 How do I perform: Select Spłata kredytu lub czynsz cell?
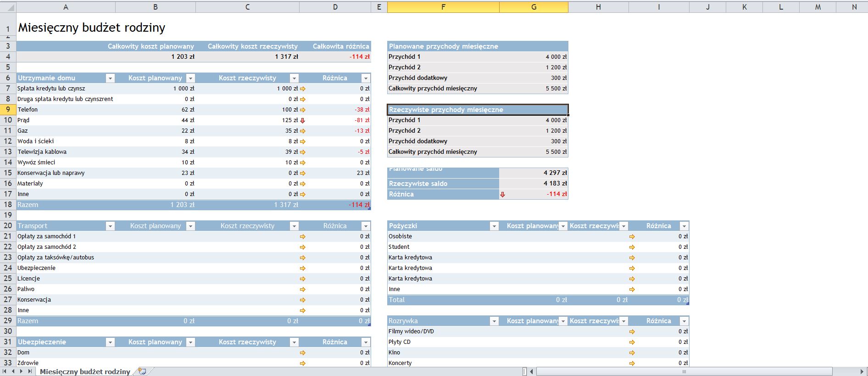[66, 89]
